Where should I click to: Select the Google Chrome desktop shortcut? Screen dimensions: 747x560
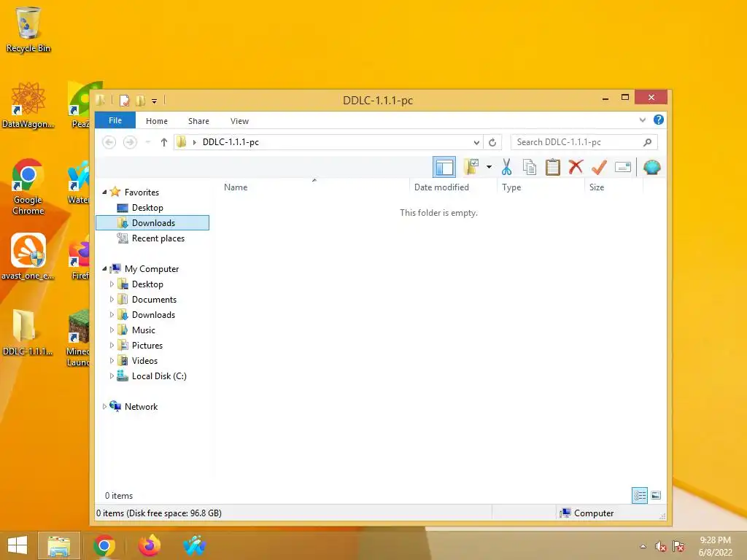(28, 187)
